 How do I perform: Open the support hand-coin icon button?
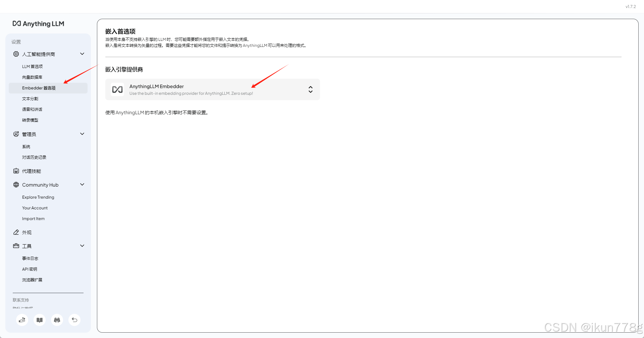22,320
